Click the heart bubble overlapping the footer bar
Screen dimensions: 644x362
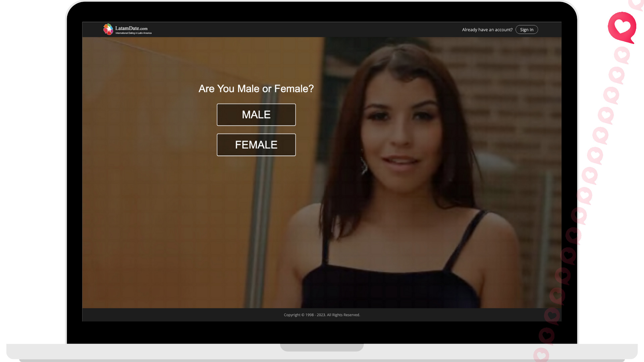pyautogui.click(x=552, y=315)
